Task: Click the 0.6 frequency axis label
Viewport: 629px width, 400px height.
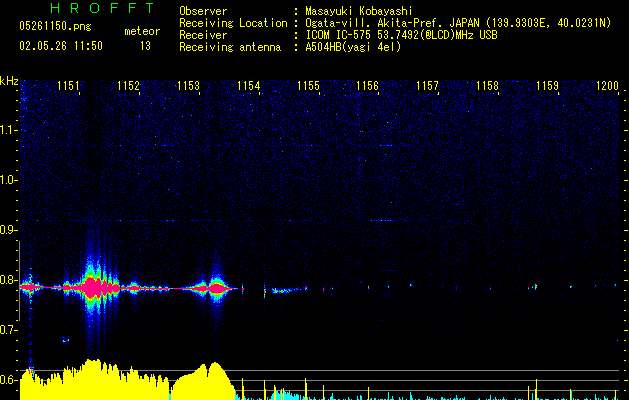Action: point(8,380)
